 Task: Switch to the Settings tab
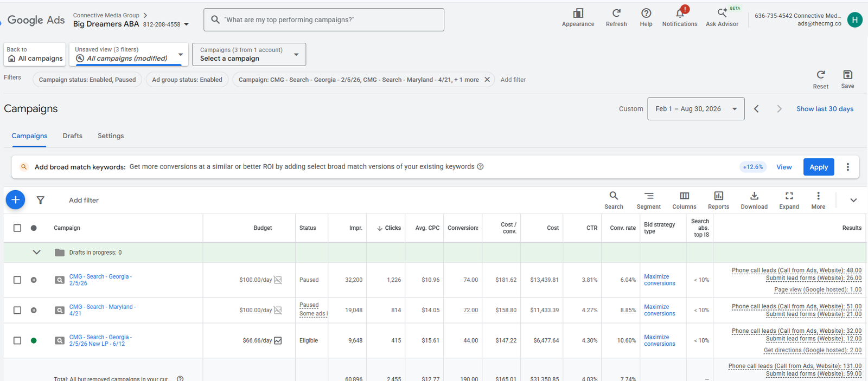point(111,136)
